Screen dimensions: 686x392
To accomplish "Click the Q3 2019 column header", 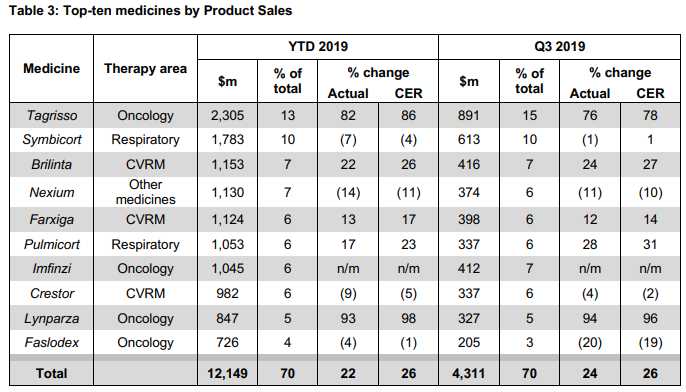I will (560, 46).
